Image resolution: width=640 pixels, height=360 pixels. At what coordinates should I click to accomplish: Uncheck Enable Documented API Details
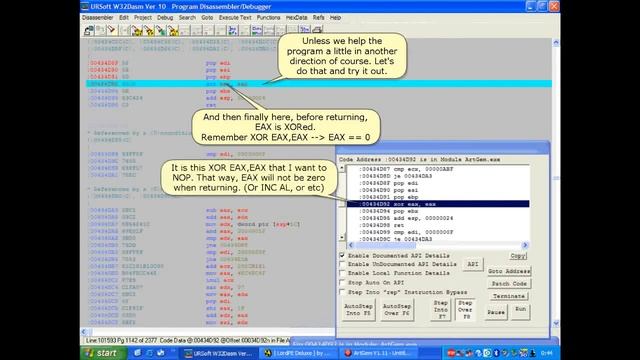342,255
